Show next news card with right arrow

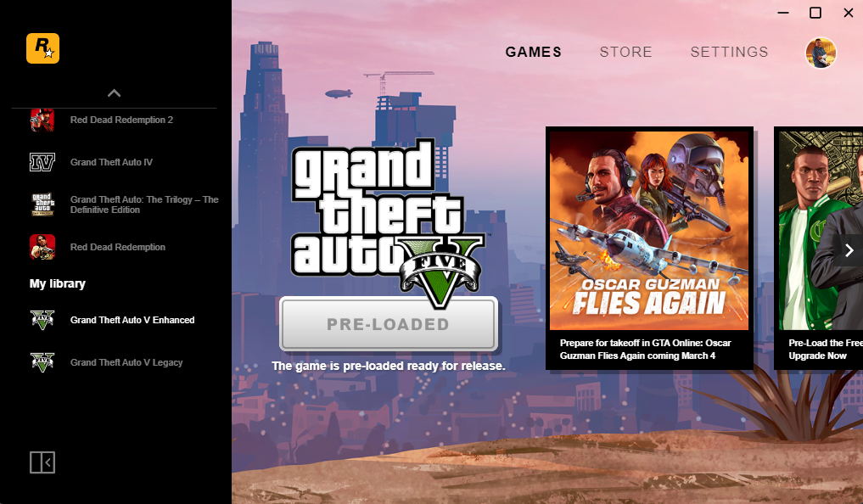tap(848, 251)
